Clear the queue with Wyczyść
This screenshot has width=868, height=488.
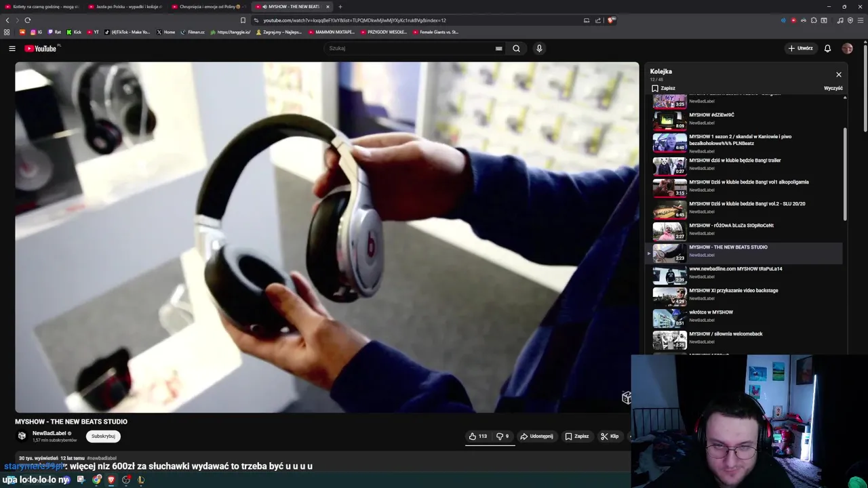click(x=833, y=88)
